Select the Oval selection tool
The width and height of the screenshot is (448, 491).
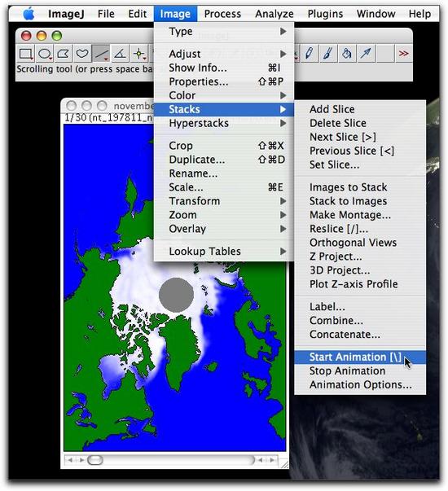[45, 54]
